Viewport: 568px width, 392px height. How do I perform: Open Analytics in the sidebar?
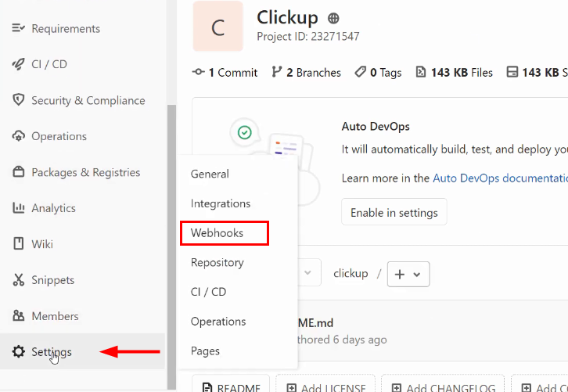click(x=54, y=208)
